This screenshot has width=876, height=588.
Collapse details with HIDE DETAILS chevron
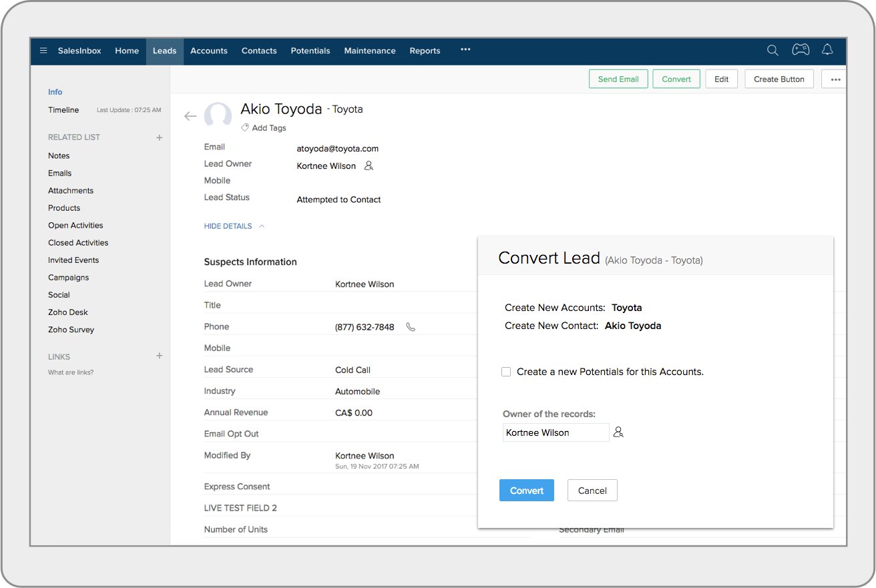tap(262, 226)
